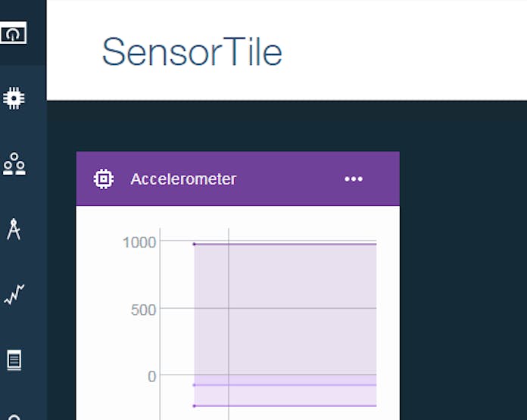
Task: Click the partially visible bottom sidebar icon
Action: [x=14, y=417]
